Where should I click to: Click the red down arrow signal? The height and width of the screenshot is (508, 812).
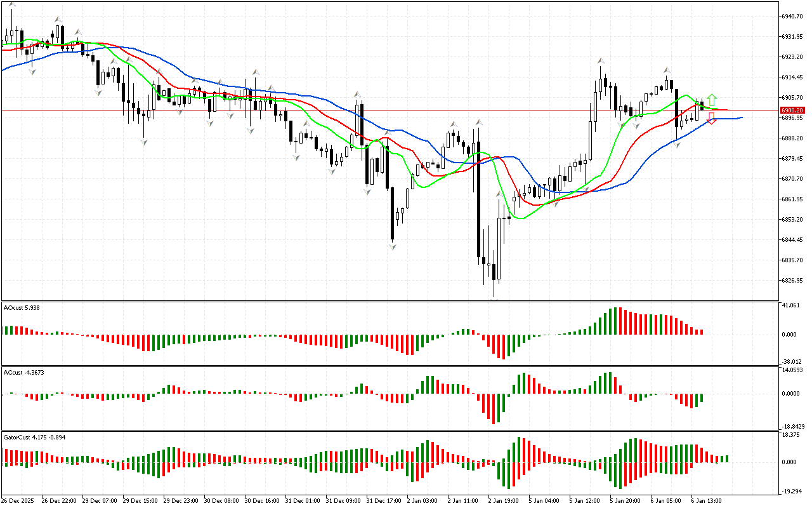(712, 118)
